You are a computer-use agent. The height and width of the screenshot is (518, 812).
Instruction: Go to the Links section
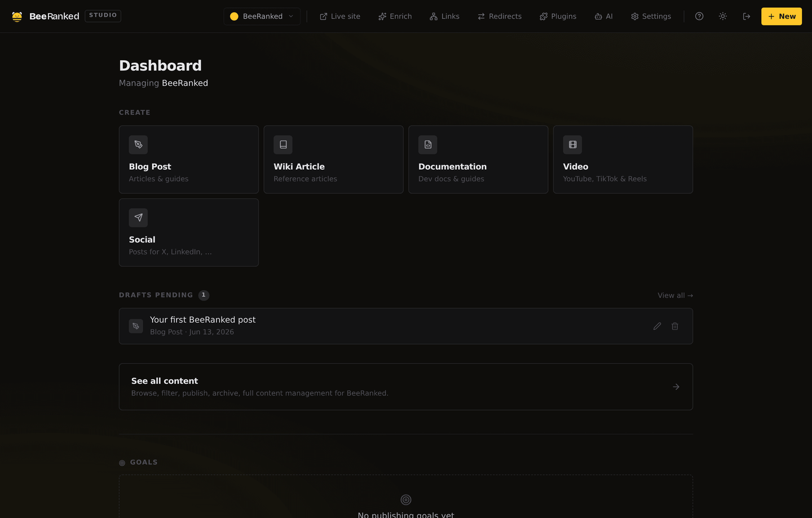(x=444, y=16)
